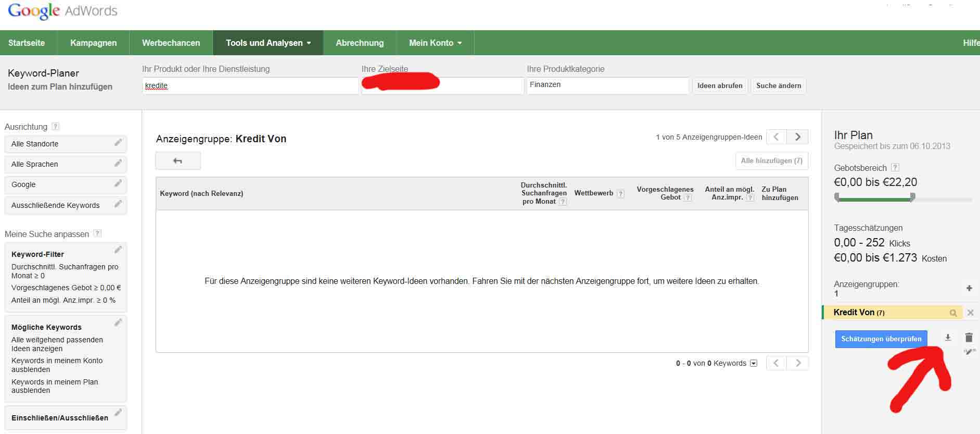Open the Mein Konto dropdown

435,43
